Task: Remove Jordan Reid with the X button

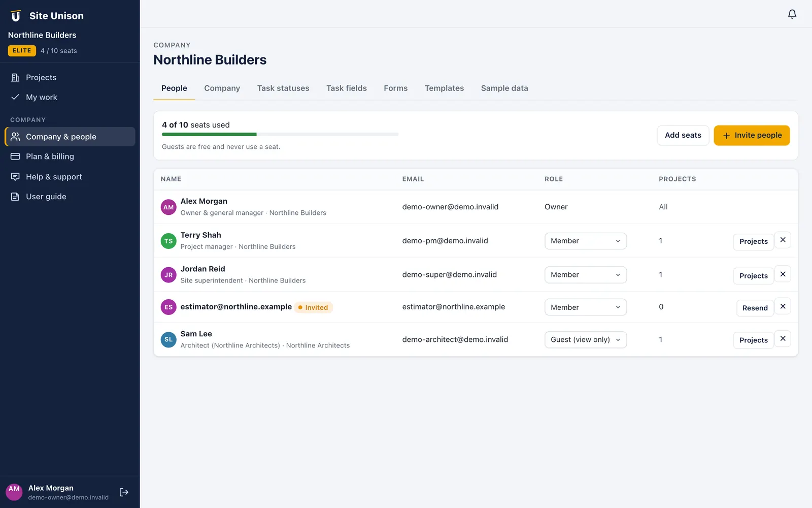Action: [x=783, y=274]
